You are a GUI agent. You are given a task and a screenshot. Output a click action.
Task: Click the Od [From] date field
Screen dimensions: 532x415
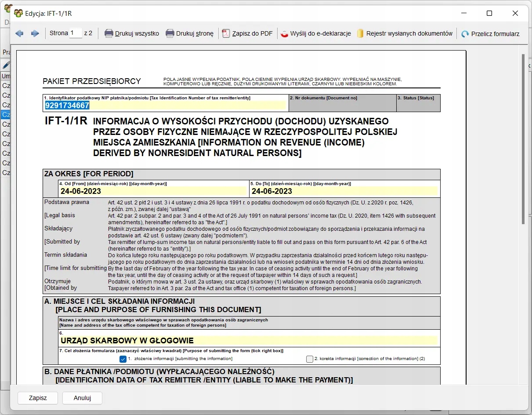153,191
